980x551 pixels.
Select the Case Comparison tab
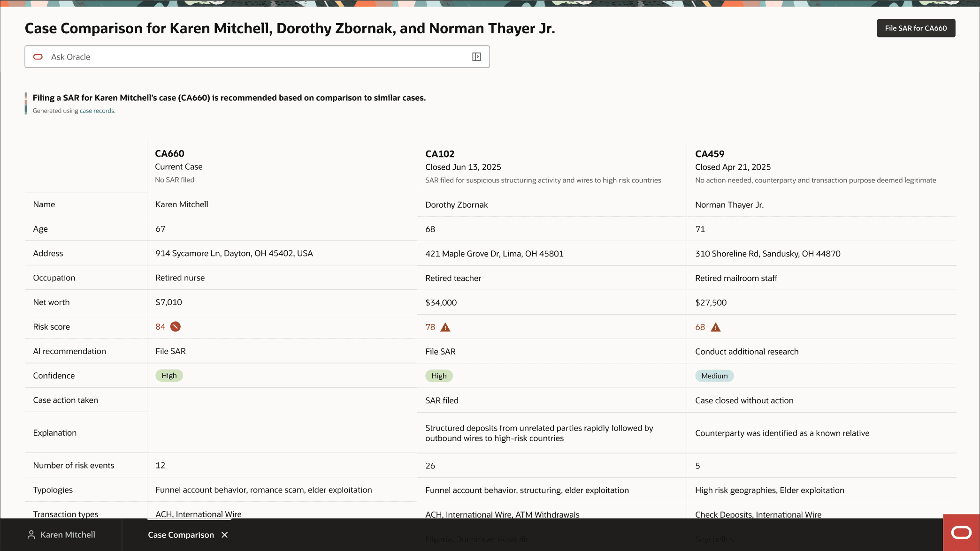(x=181, y=535)
